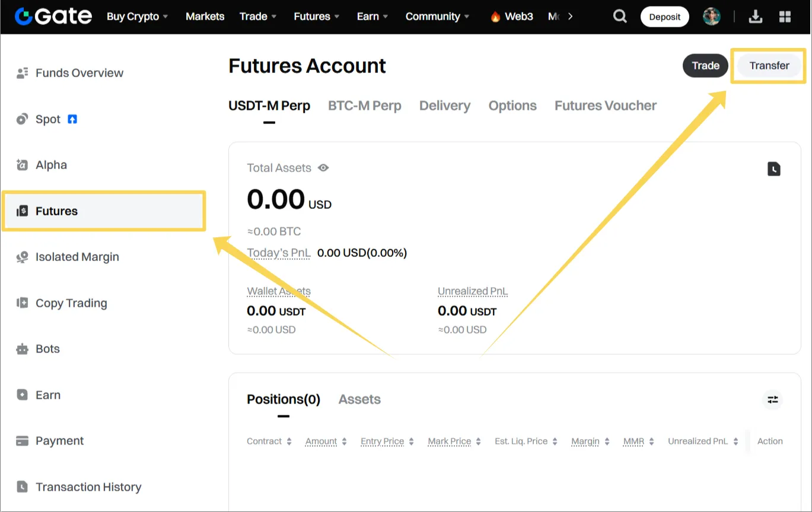Expand the Trade menu dropdown
Image resolution: width=812 pixels, height=512 pixels.
pyautogui.click(x=258, y=17)
